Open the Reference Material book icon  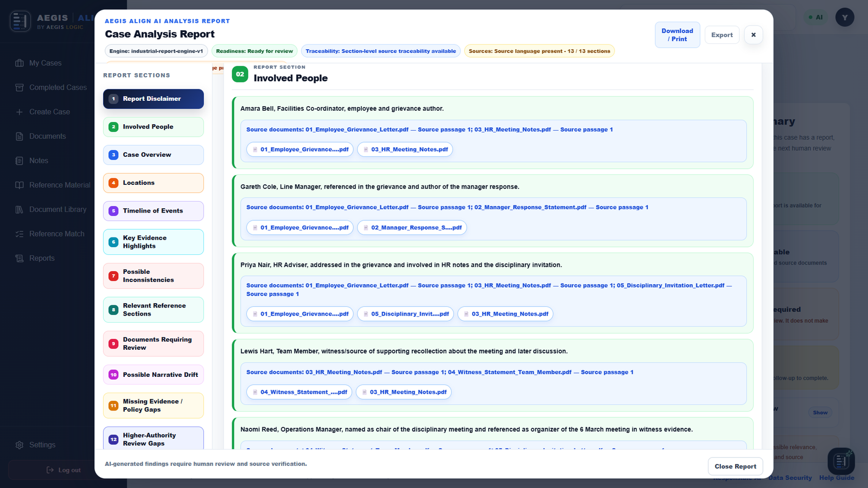[x=20, y=185]
